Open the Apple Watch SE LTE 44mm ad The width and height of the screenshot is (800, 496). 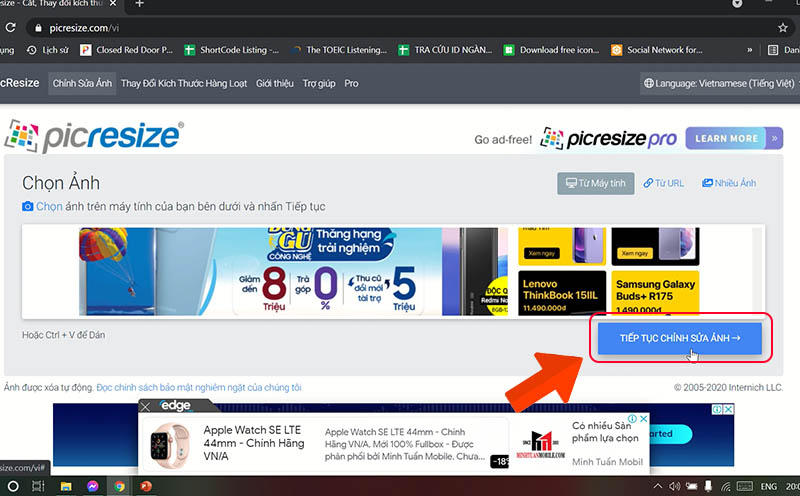(254, 443)
